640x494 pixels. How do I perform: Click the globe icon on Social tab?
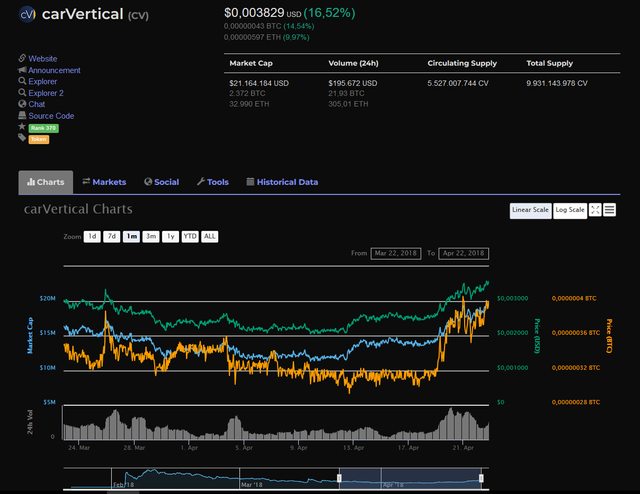(148, 182)
